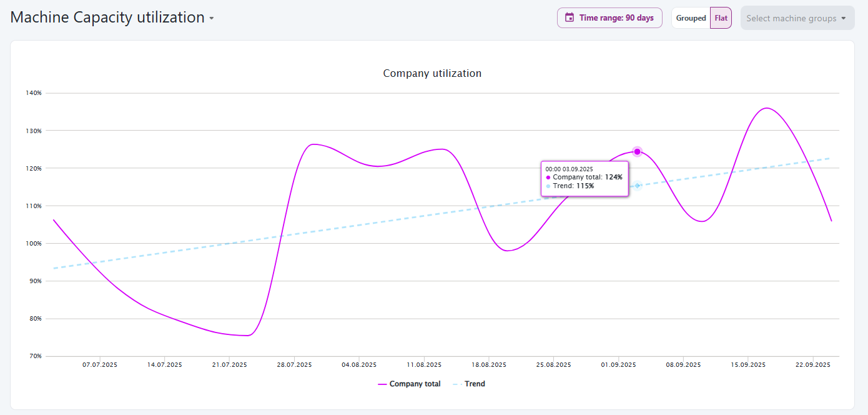
Task: Click the magenta bullet in the tooltip
Action: [548, 177]
